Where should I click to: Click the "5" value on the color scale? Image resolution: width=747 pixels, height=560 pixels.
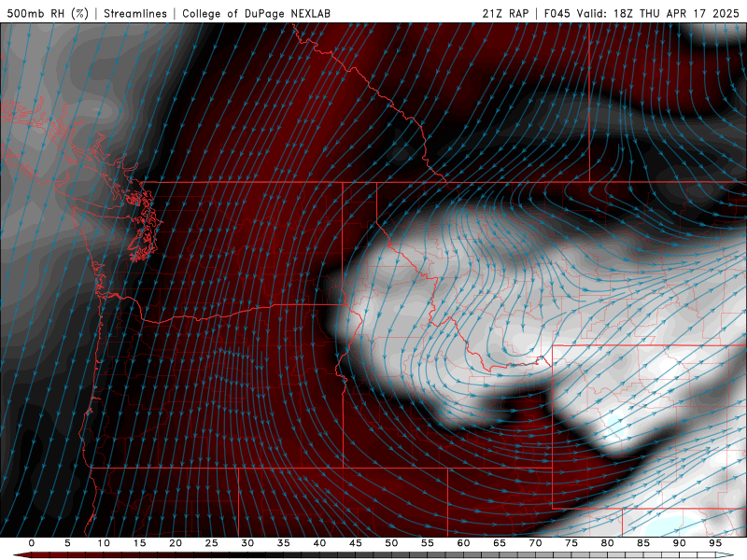pyautogui.click(x=67, y=543)
